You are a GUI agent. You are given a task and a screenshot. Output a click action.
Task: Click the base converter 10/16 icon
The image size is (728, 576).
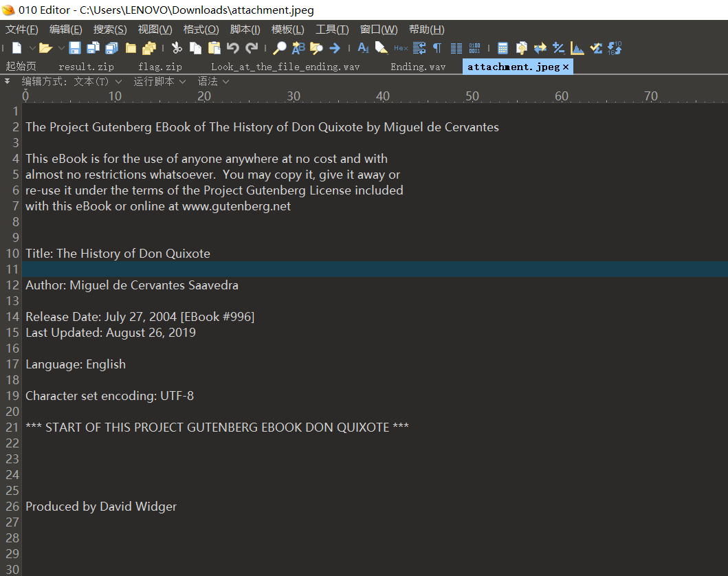click(615, 48)
